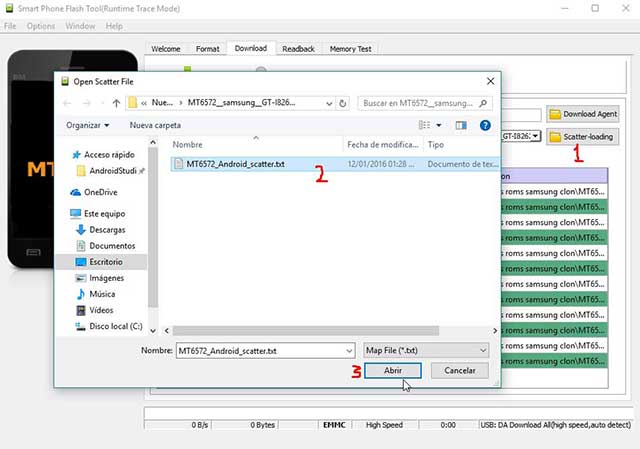This screenshot has height=449, width=640.
Task: Click the USB: DA Download All status text
Action: point(556,425)
